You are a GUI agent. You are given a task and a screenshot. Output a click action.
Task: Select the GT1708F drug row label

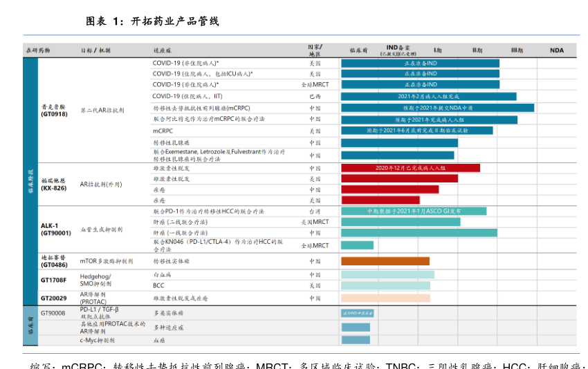click(x=54, y=280)
